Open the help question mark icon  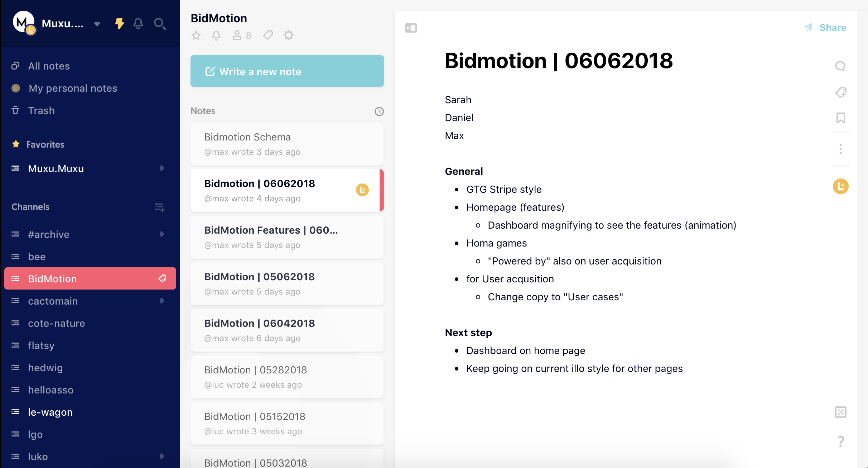841,441
